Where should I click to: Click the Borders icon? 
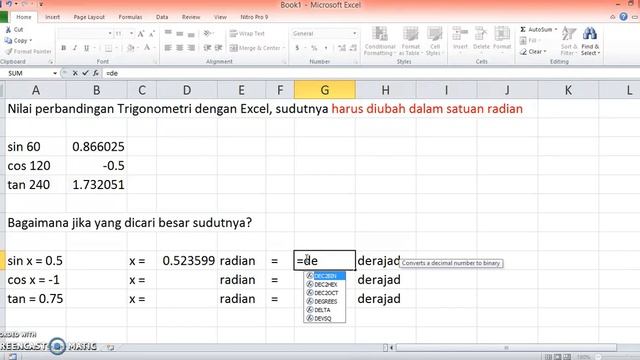(108, 48)
